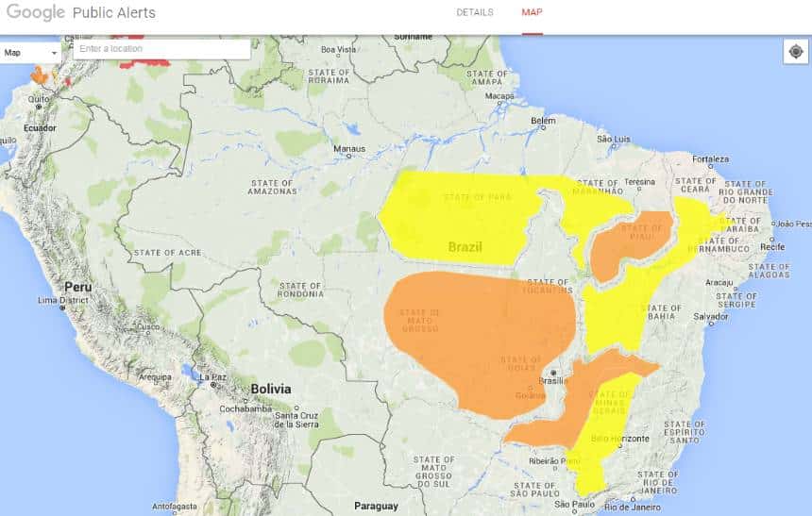The image size is (812, 516).
Task: Click the my-location crosshair icon
Action: tap(796, 52)
